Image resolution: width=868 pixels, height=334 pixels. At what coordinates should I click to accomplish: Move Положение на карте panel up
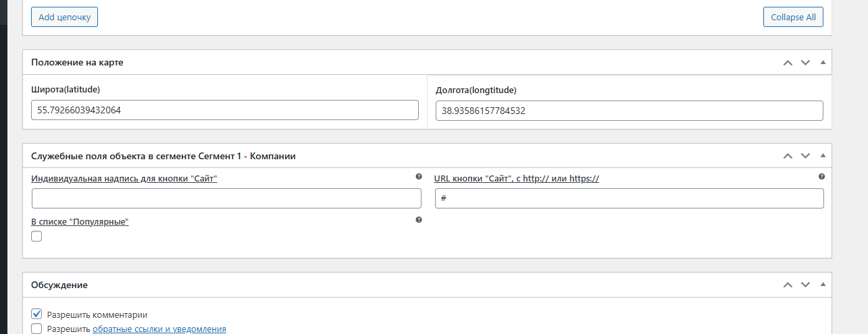787,63
